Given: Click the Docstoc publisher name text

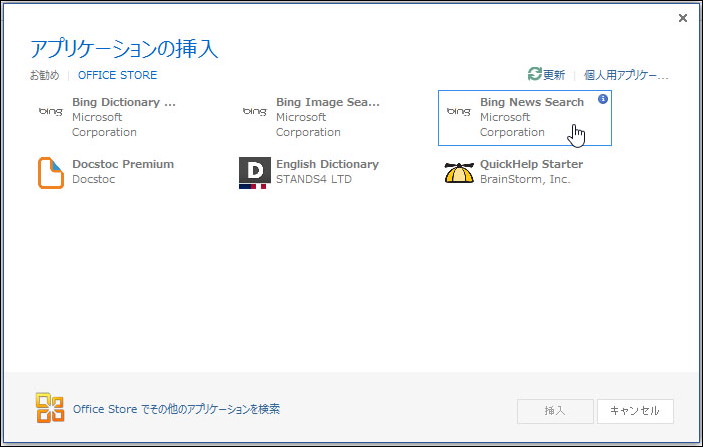Looking at the screenshot, I should 94,179.
